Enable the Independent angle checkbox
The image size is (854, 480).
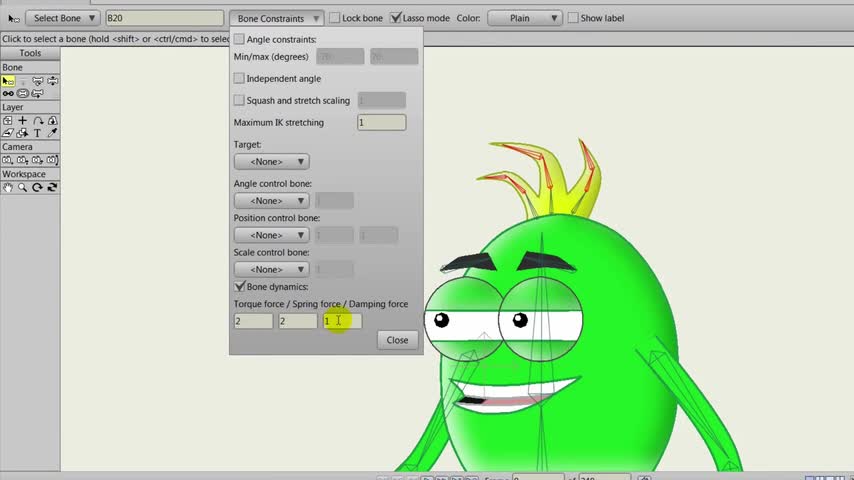click(239, 78)
